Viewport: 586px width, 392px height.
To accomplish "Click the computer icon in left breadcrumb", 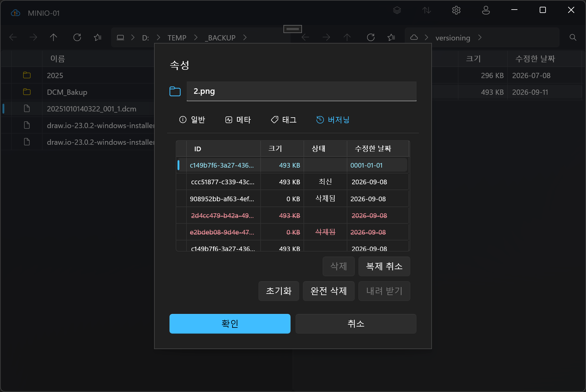I will pyautogui.click(x=120, y=37).
